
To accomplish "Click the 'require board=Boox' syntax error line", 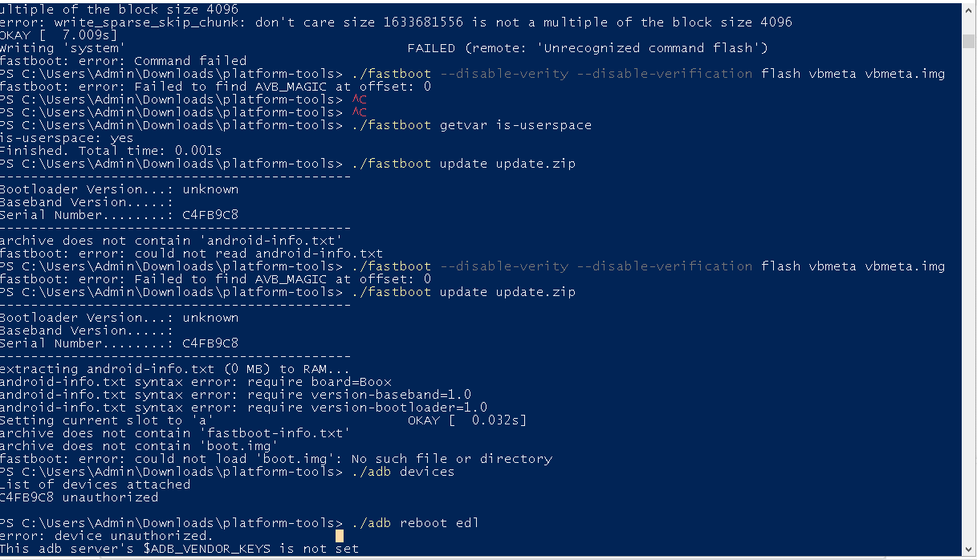I will pos(194,382).
